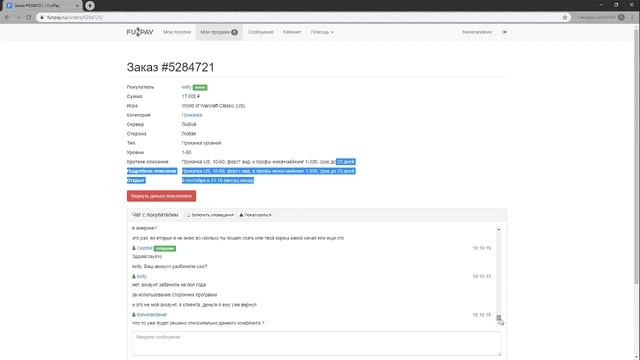
Task: Click the user icon next to foreverandever in chat
Action: coord(134,315)
